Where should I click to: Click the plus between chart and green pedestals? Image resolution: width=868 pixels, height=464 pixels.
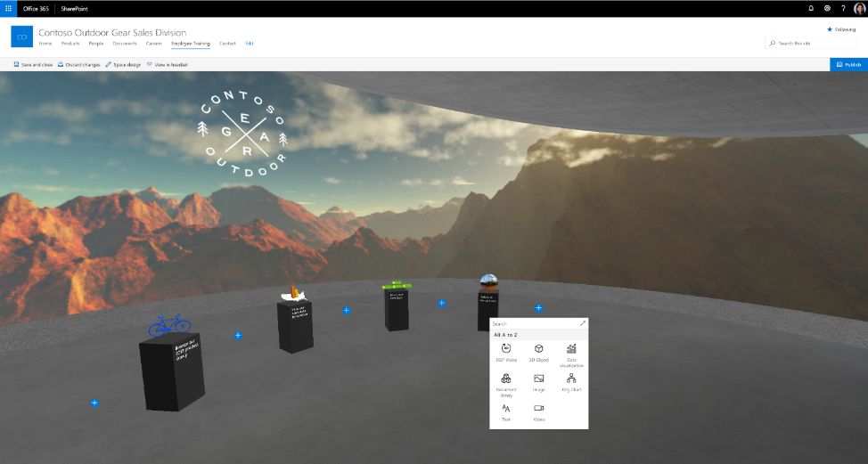coord(347,310)
